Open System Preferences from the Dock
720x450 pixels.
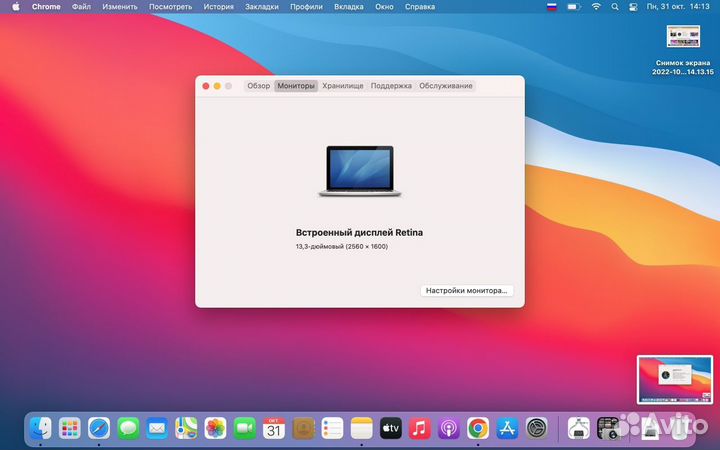pos(536,428)
